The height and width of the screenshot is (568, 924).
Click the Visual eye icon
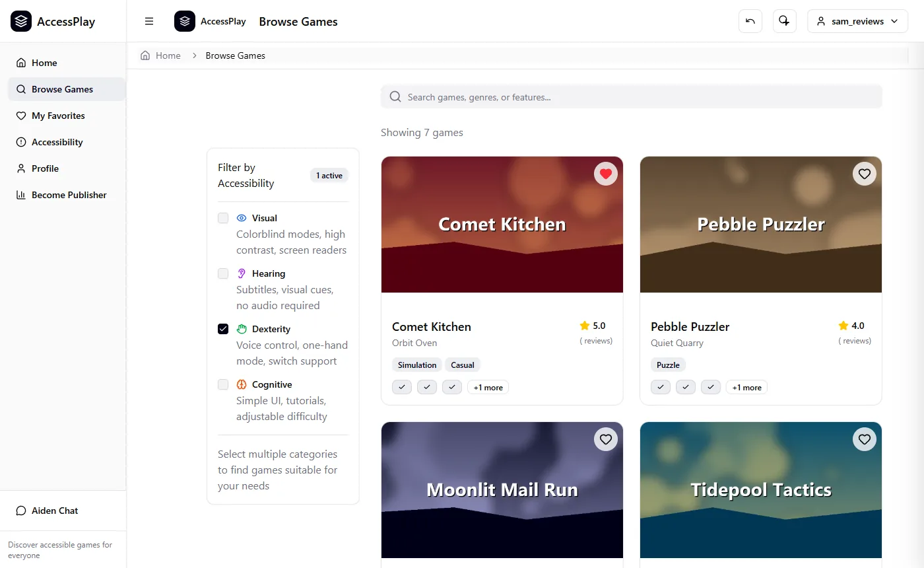tap(242, 218)
